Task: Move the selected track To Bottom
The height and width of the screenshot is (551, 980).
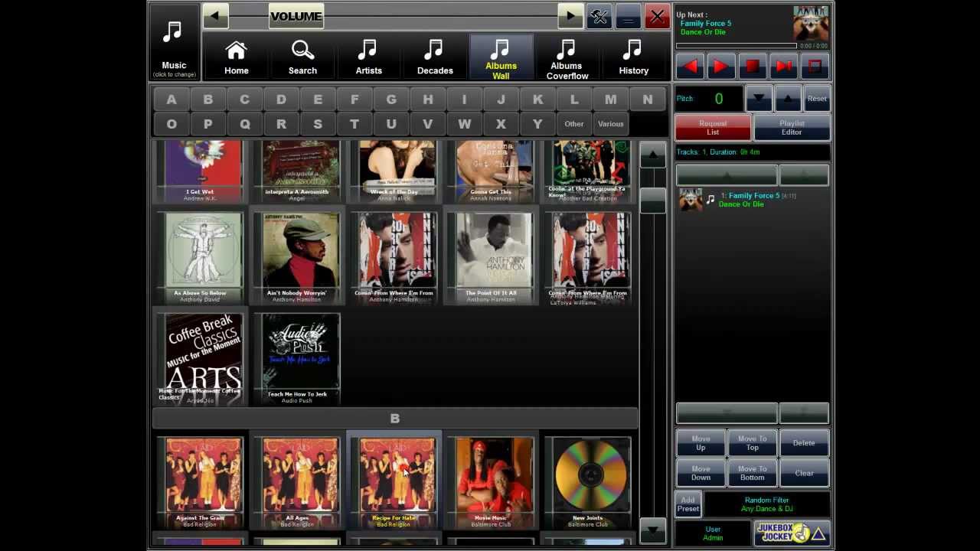Action: click(752, 473)
